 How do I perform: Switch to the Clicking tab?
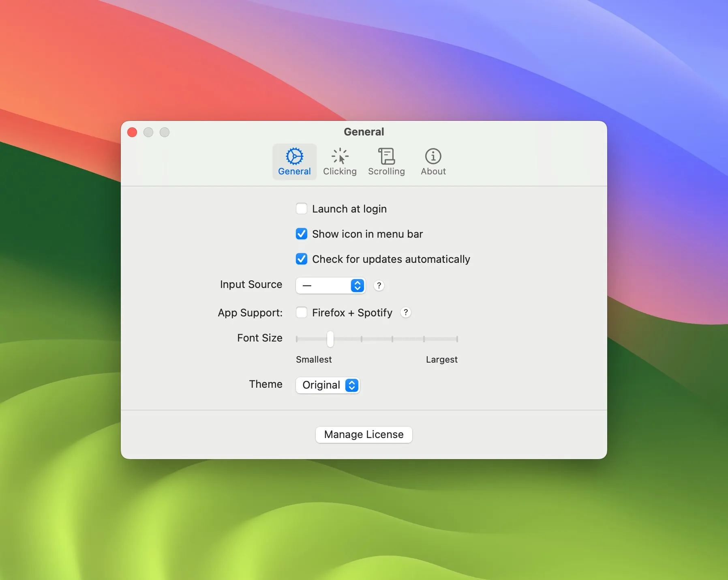(340, 161)
